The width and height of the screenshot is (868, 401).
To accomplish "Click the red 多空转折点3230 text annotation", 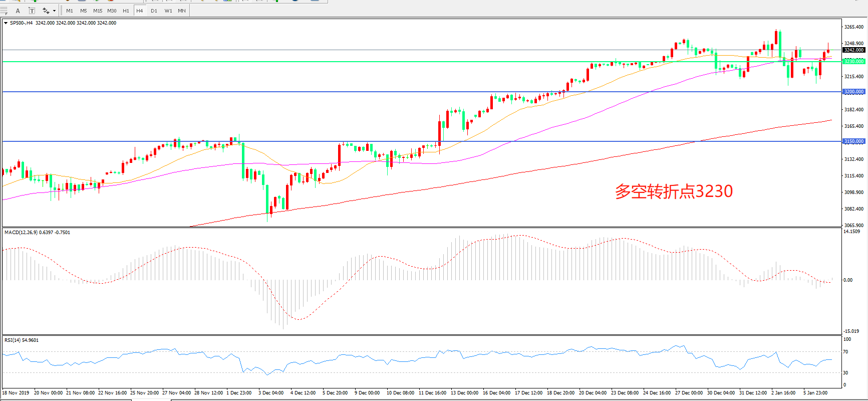I will coord(674,191).
